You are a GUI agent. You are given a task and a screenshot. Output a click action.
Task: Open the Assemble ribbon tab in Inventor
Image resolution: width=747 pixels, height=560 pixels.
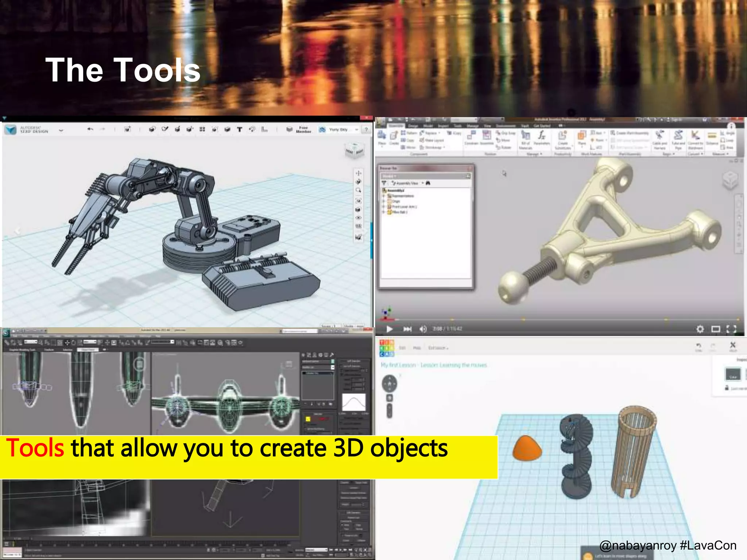pyautogui.click(x=395, y=125)
